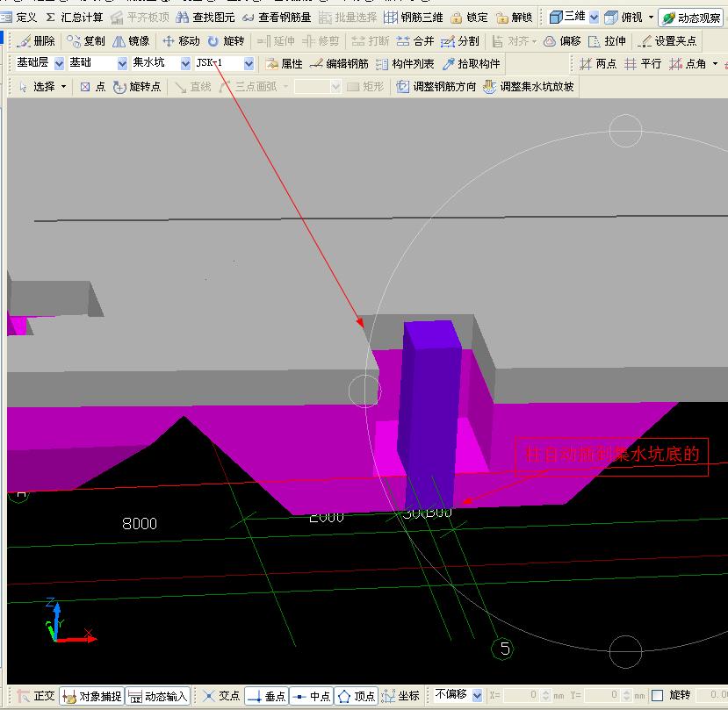Activate 拾取构件 pick component eyedropper

pyautogui.click(x=472, y=64)
